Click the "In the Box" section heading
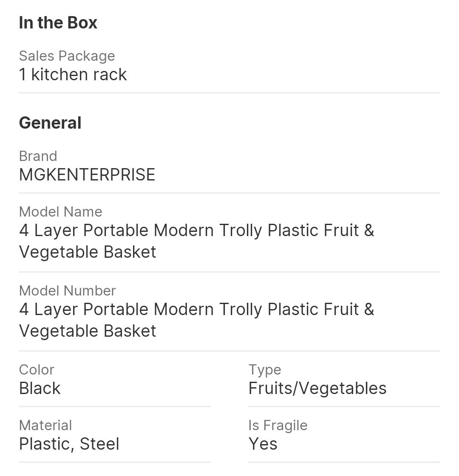 pos(58,23)
